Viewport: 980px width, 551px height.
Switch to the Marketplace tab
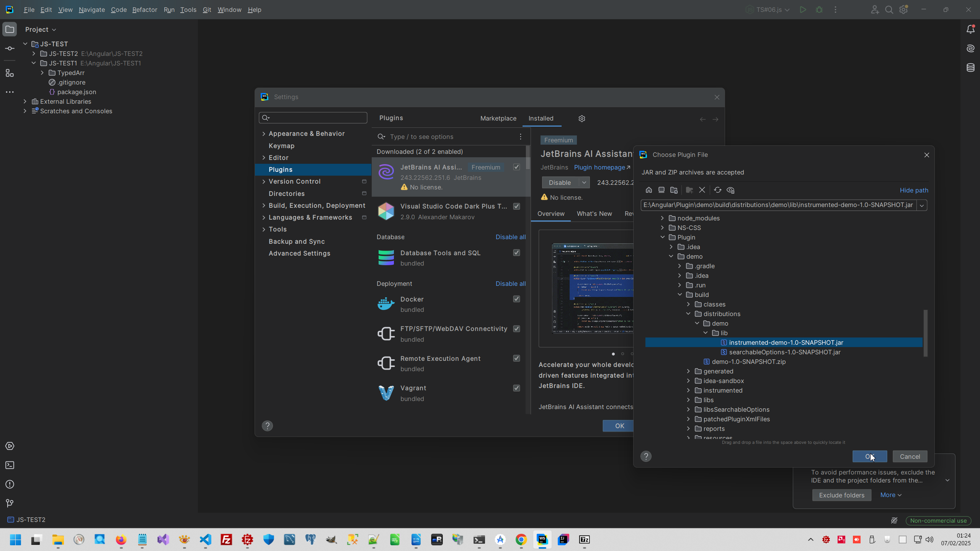[x=498, y=119]
